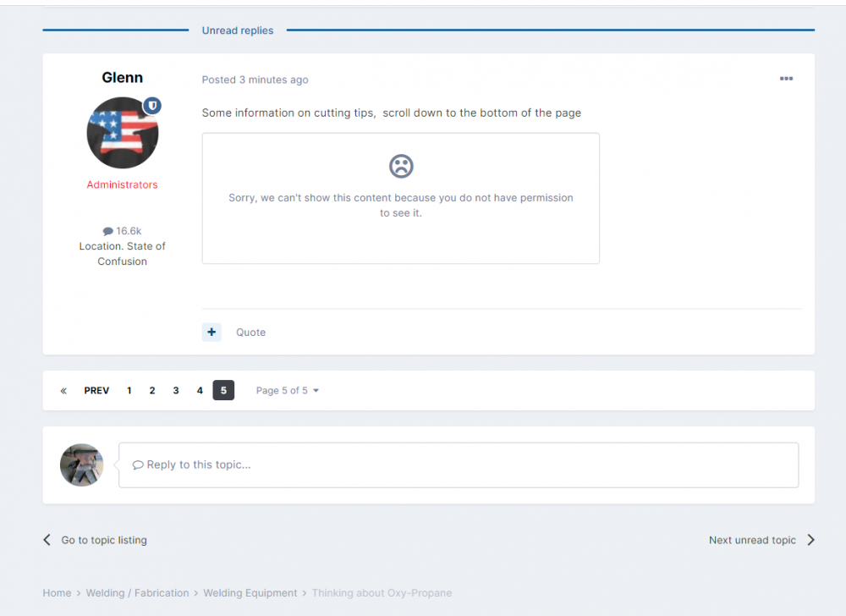Click the Unread replies divider label
846x616 pixels.
tap(238, 30)
